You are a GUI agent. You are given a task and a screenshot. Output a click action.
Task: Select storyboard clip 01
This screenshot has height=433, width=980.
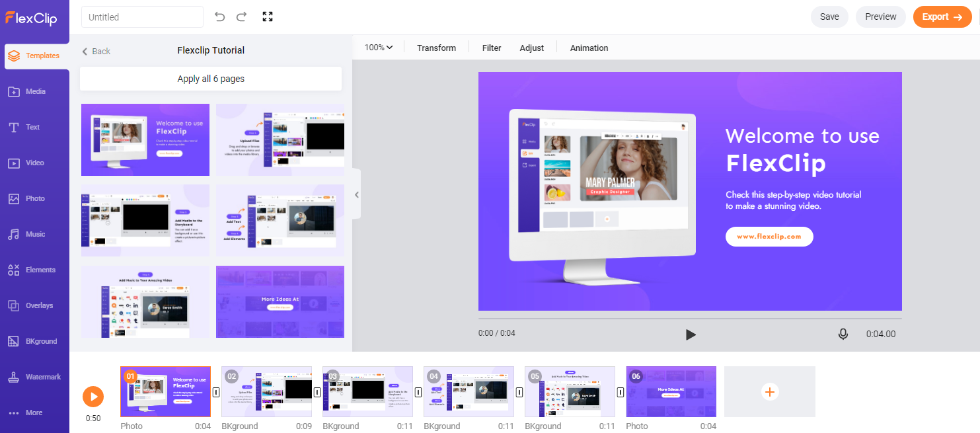point(165,391)
